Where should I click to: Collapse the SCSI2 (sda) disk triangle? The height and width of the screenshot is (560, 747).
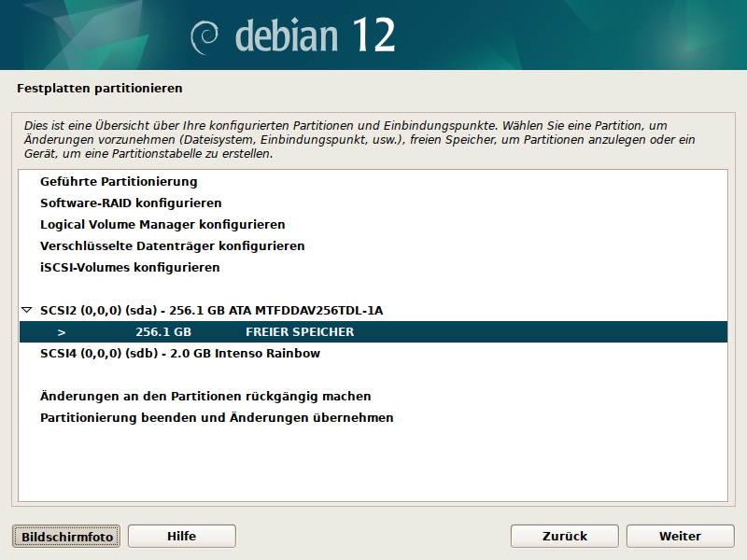click(x=26, y=310)
